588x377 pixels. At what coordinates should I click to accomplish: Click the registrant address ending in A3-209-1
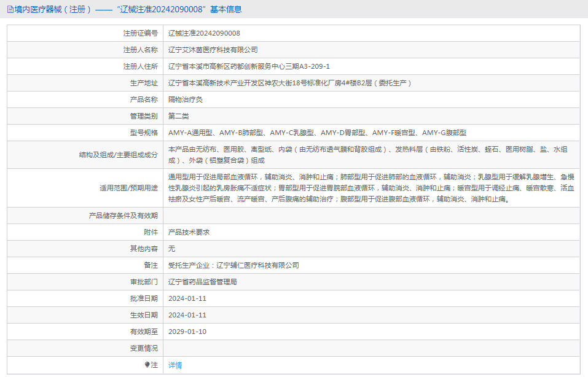[x=249, y=66]
